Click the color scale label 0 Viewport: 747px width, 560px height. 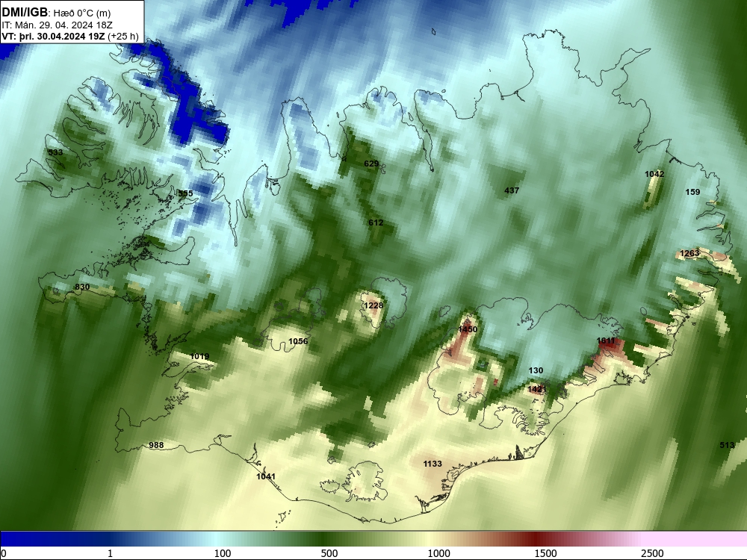click(x=4, y=553)
